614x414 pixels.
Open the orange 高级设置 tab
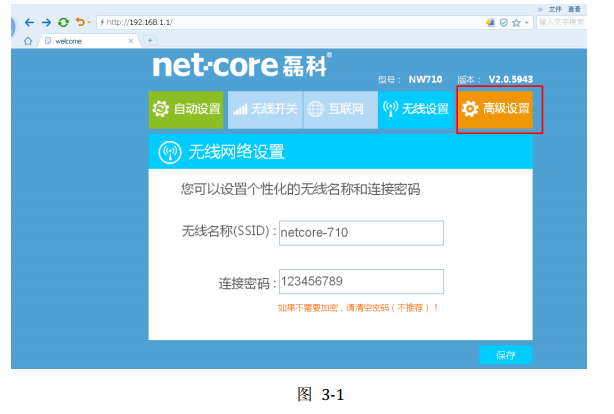click(495, 109)
